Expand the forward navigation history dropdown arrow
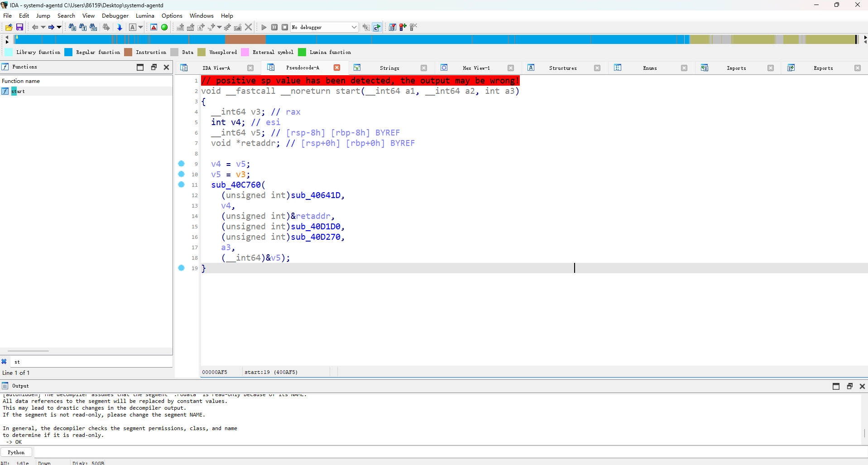This screenshot has height=465, width=868. coord(59,27)
